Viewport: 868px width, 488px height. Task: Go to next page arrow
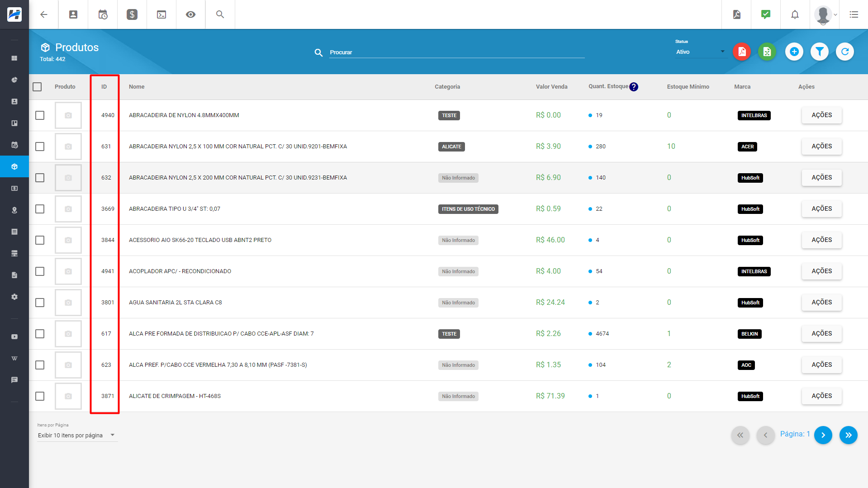(823, 435)
